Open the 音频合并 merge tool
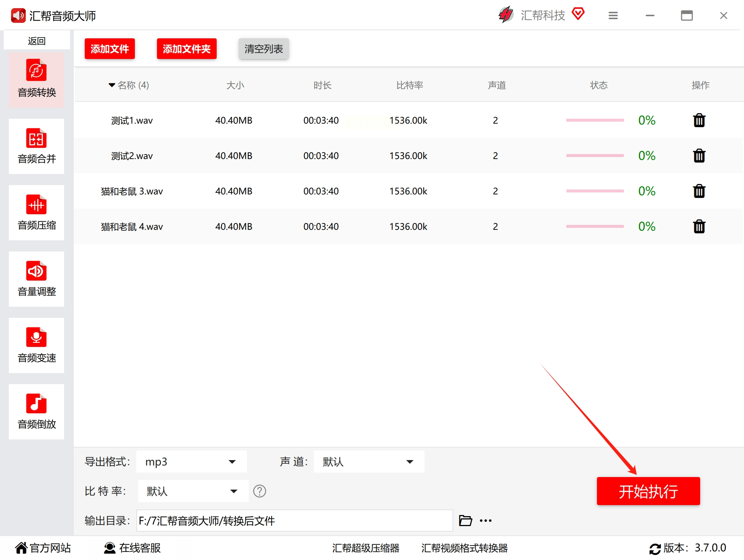Image resolution: width=744 pixels, height=560 pixels. [x=36, y=146]
